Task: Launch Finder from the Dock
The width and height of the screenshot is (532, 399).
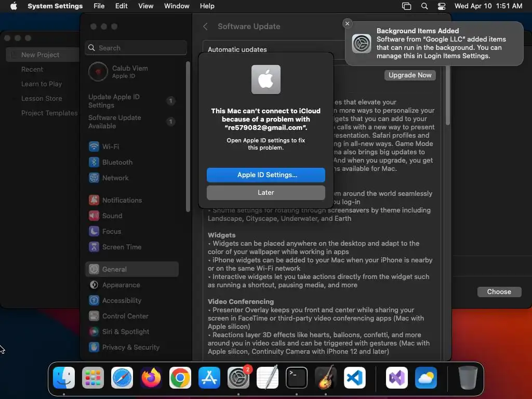Action: coord(64,378)
